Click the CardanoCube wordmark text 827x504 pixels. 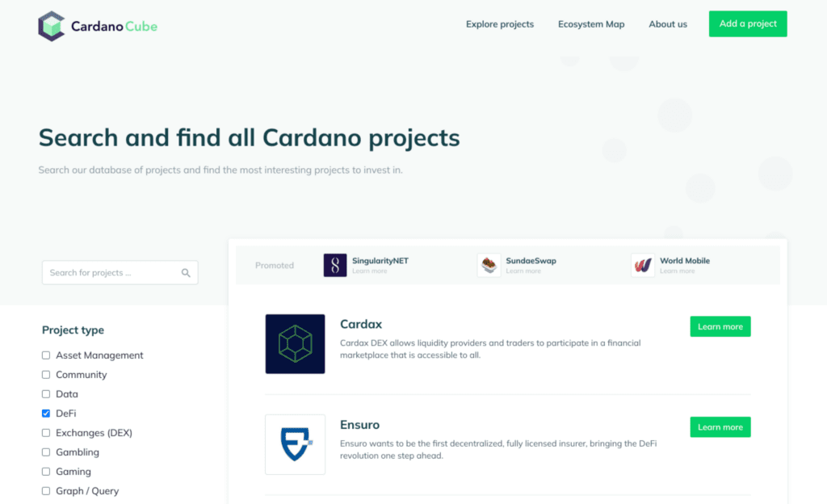coord(114,27)
